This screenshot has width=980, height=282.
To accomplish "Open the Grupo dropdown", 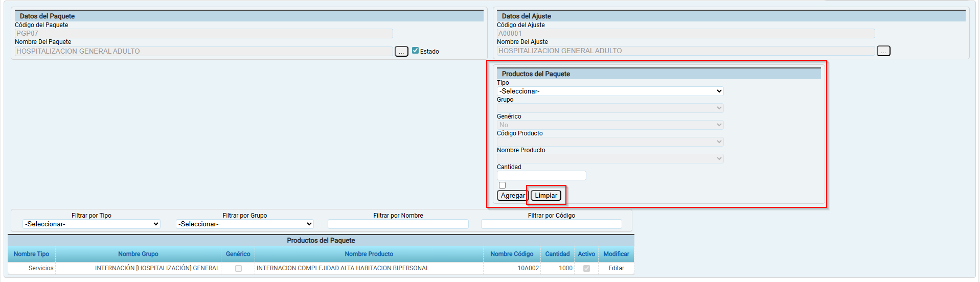I will click(610, 108).
